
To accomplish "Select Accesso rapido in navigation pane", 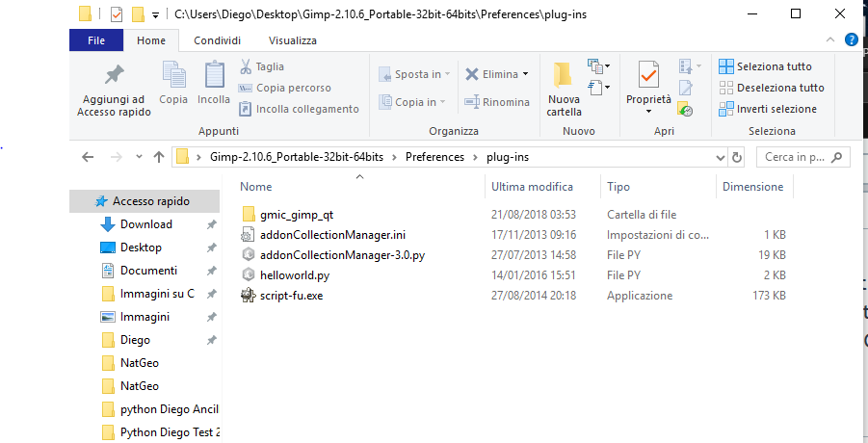I will (145, 201).
